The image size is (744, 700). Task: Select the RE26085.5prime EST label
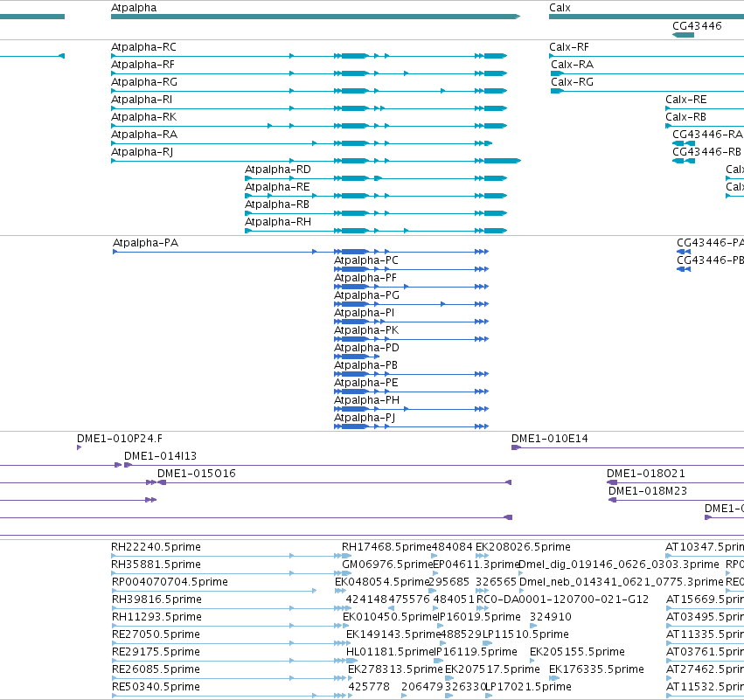[156, 670]
